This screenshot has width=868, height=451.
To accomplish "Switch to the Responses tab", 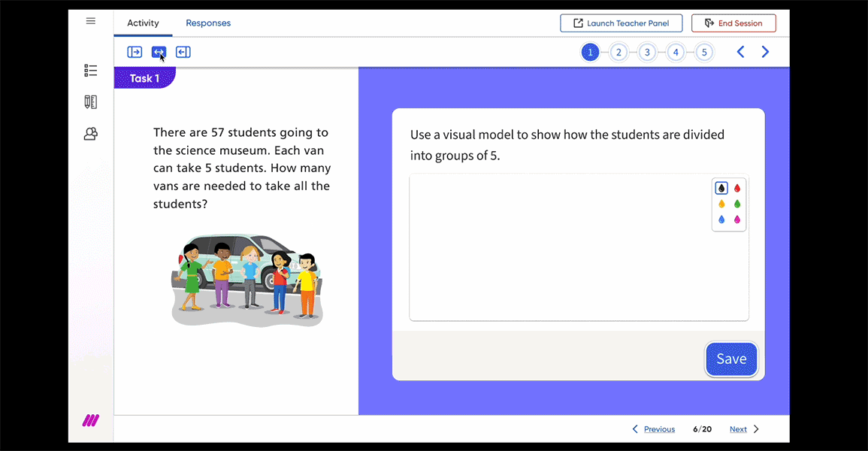I will click(x=208, y=23).
